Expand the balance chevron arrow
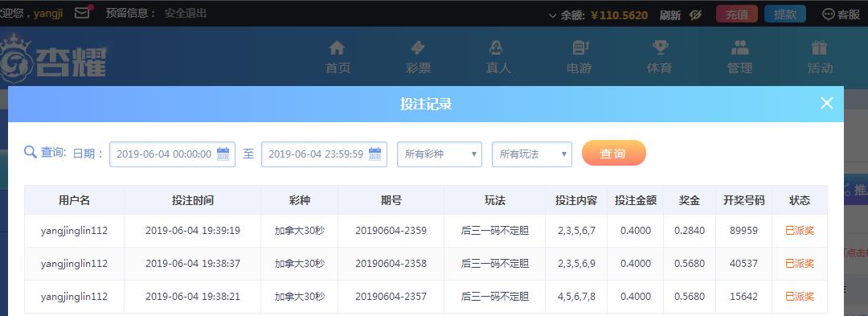 (x=552, y=16)
